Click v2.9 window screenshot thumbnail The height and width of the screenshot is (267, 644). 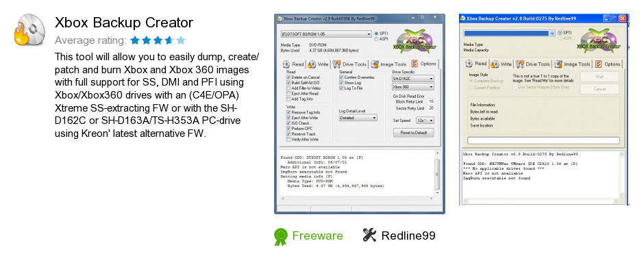(x=360, y=114)
